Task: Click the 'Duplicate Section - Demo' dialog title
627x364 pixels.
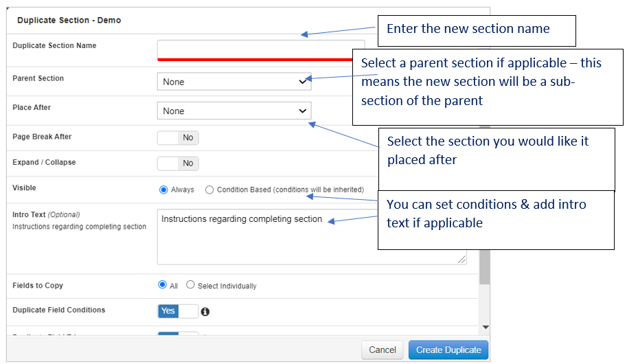Action: (69, 21)
